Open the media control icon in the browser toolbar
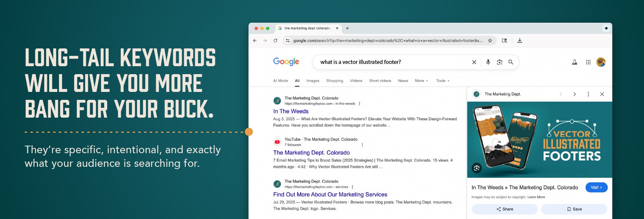Image resolution: width=644 pixels, height=219 pixels. [x=504, y=40]
